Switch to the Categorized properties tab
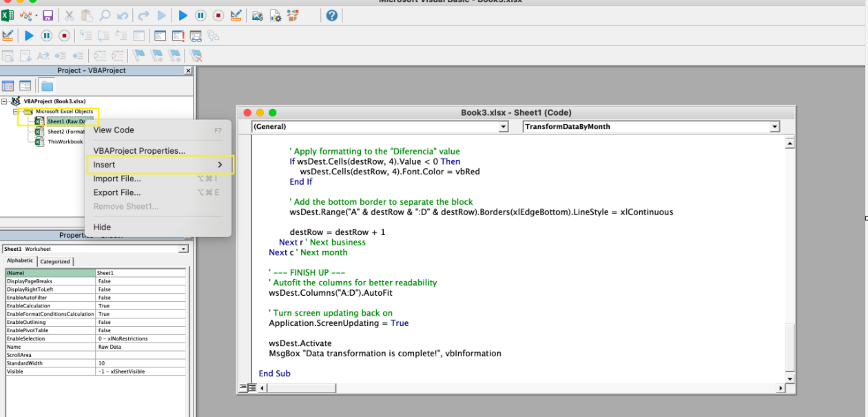 [x=55, y=262]
